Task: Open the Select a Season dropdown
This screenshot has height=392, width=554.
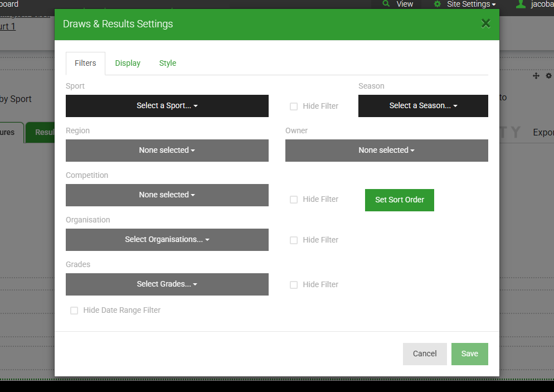Action: pyautogui.click(x=423, y=106)
